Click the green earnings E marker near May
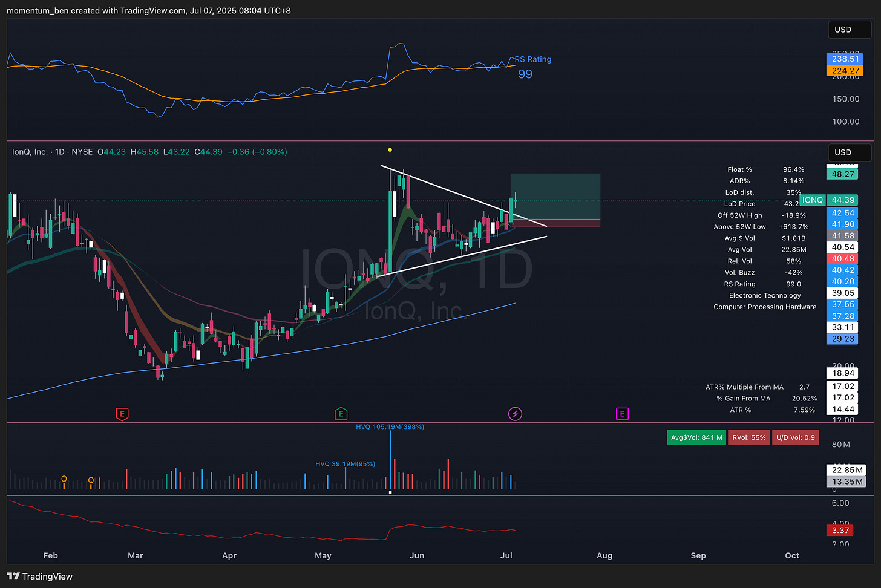The image size is (881, 588). click(x=341, y=414)
